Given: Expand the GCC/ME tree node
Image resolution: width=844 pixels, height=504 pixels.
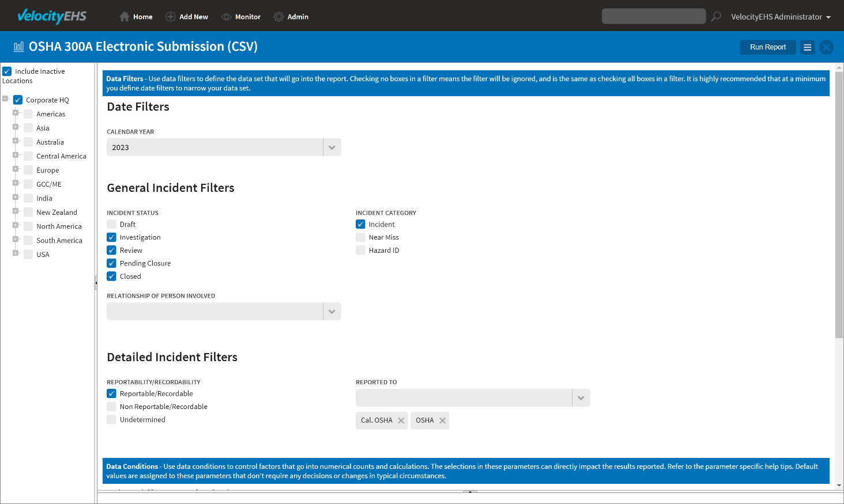Looking at the screenshot, I should pos(16,183).
